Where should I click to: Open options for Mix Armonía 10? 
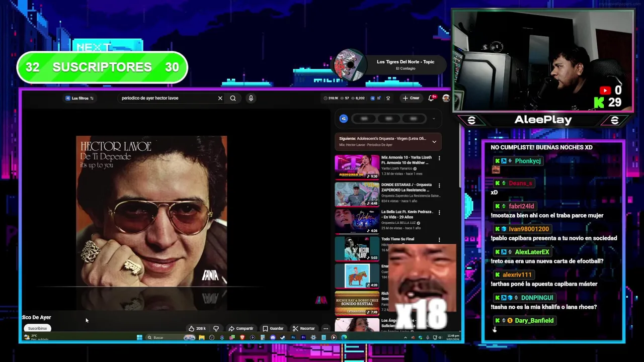pyautogui.click(x=439, y=158)
